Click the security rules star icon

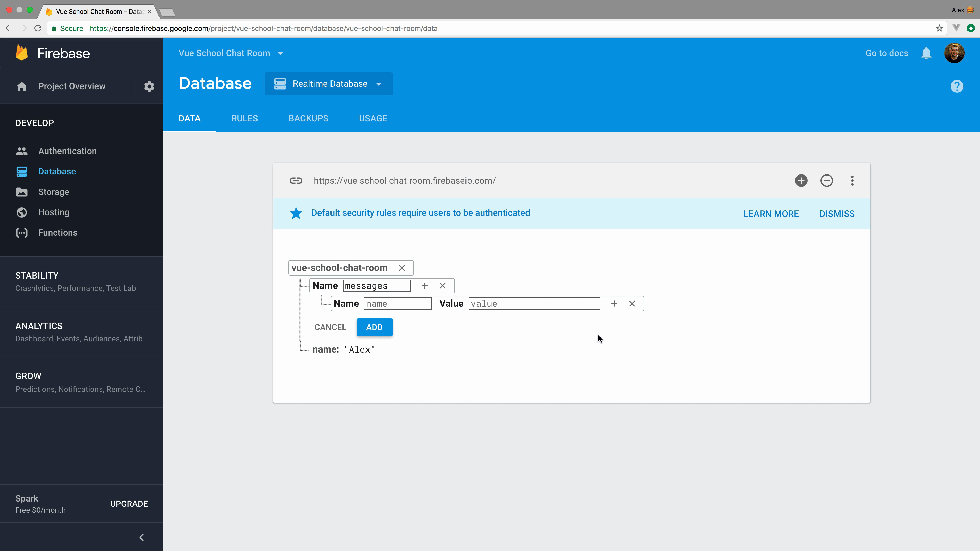tap(296, 213)
